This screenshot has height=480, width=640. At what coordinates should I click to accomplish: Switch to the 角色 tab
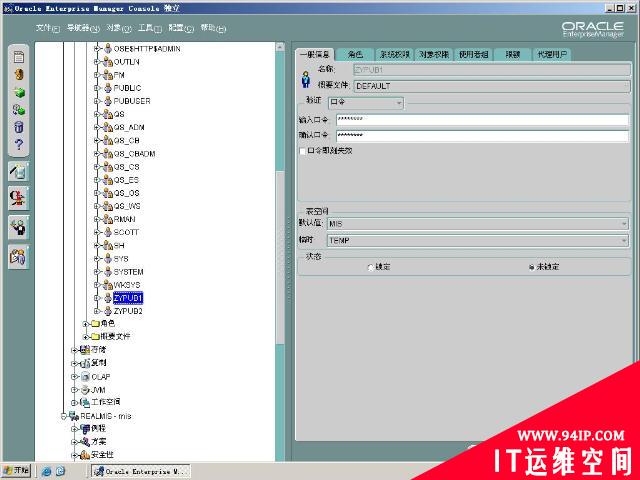click(355, 54)
